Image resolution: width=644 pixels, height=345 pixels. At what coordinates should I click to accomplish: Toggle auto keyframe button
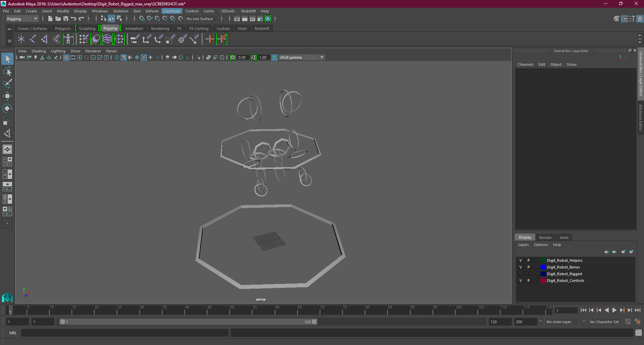(628, 322)
